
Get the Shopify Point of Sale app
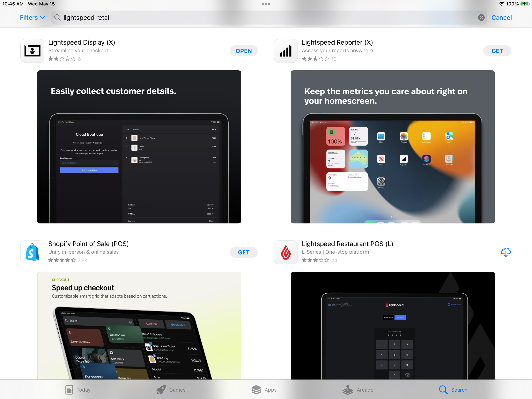(x=244, y=252)
